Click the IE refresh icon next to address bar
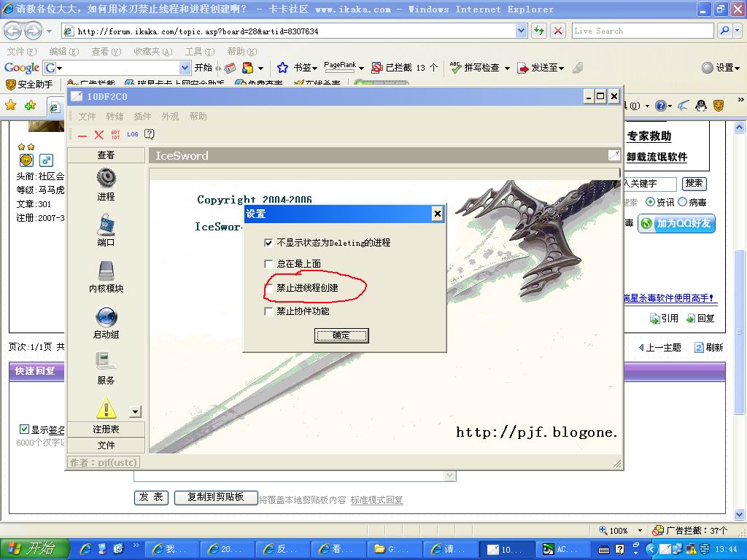 [x=539, y=31]
